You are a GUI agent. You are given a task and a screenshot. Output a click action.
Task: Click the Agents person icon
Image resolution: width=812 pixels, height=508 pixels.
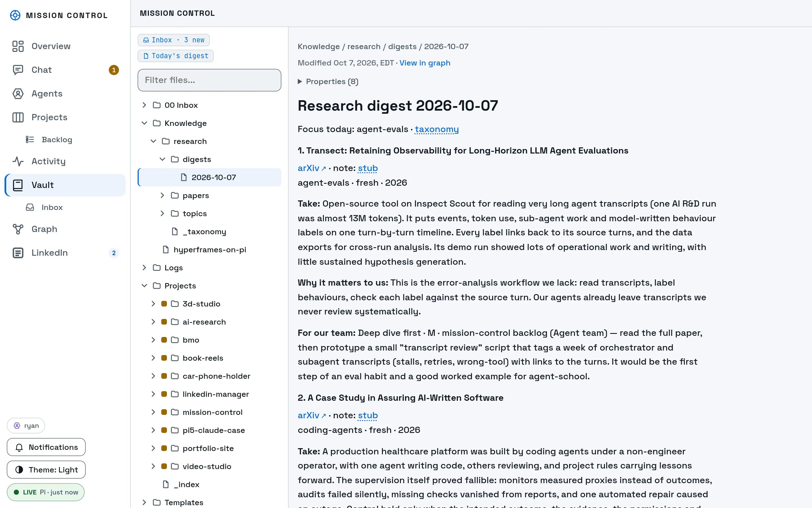pyautogui.click(x=18, y=93)
